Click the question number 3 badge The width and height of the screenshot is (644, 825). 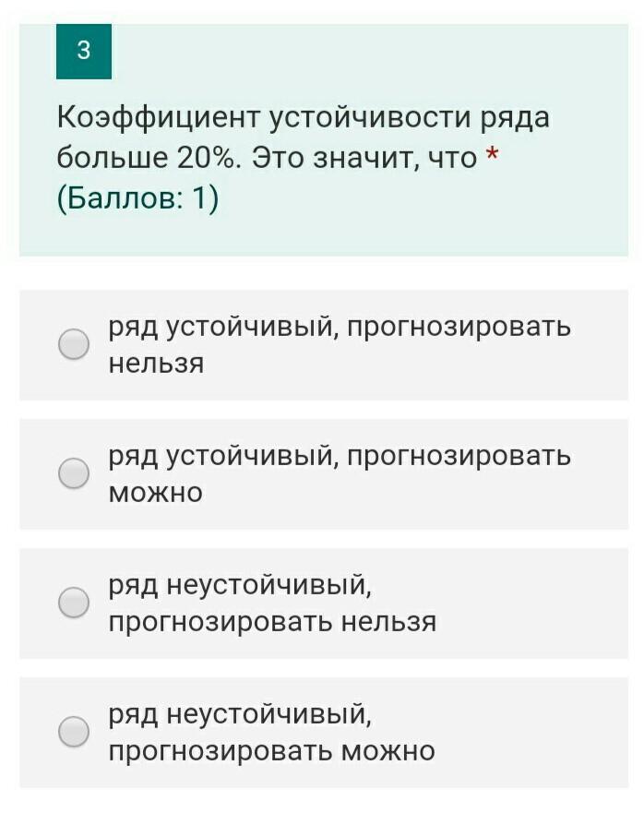coord(84,52)
